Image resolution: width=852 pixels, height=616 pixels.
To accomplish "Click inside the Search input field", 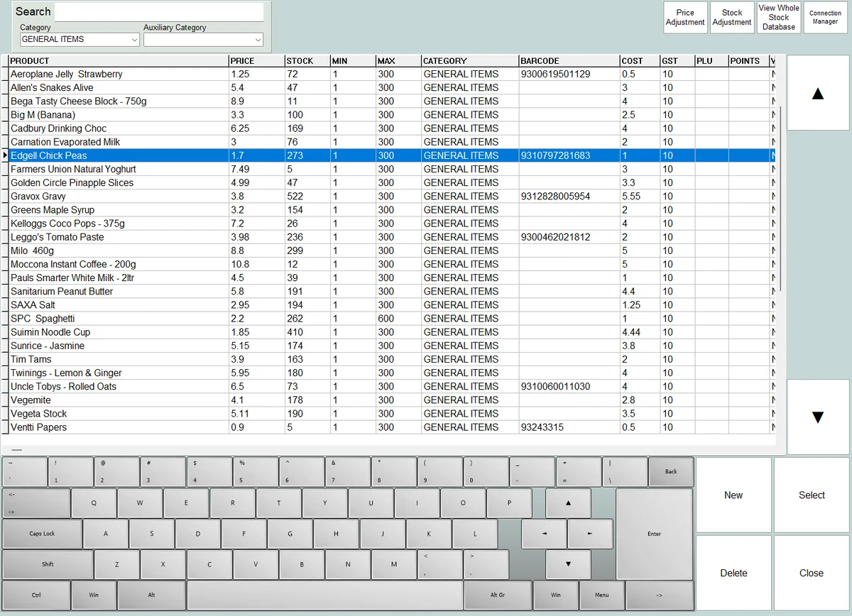I will 159,12.
